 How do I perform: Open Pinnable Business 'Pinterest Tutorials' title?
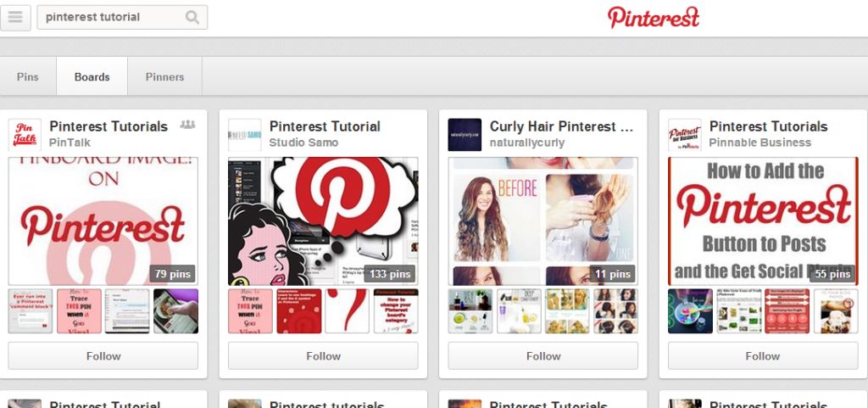click(x=768, y=126)
